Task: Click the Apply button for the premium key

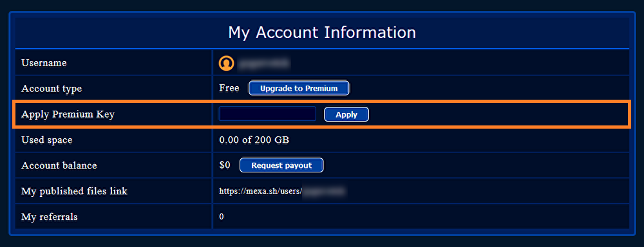Action: 346,115
